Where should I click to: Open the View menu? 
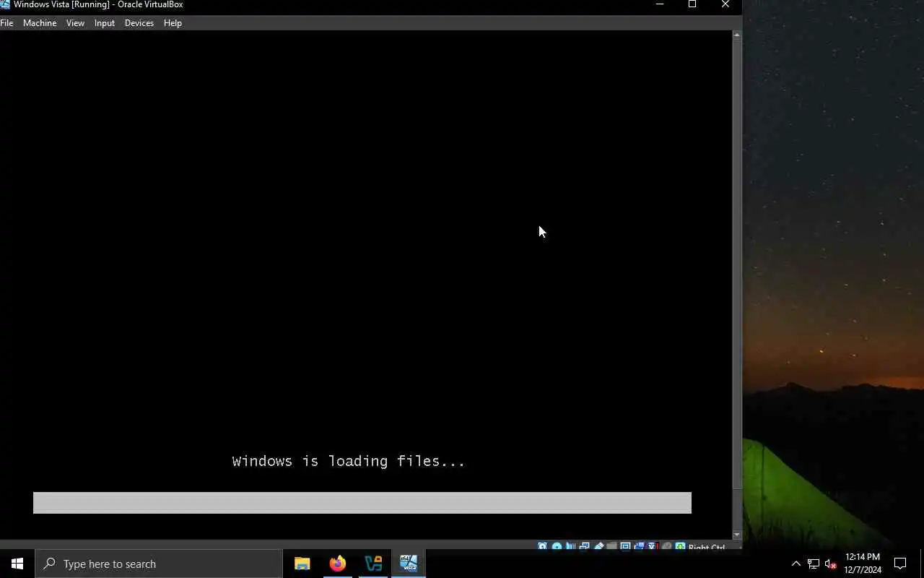[x=75, y=23]
